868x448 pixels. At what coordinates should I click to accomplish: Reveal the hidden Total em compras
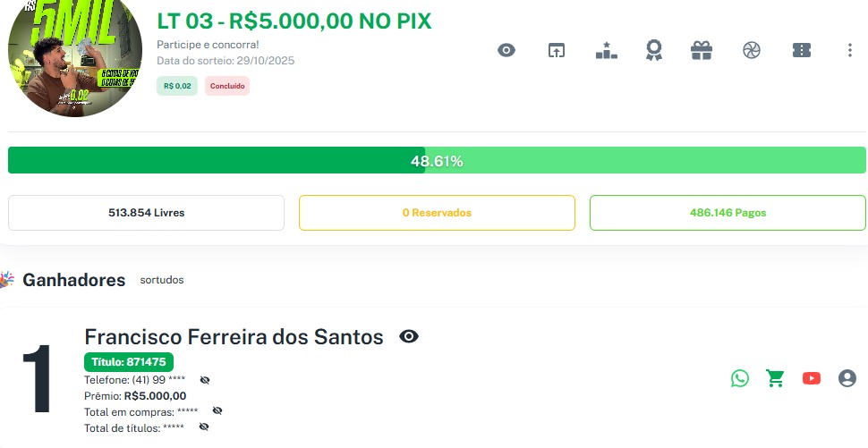pyautogui.click(x=217, y=410)
